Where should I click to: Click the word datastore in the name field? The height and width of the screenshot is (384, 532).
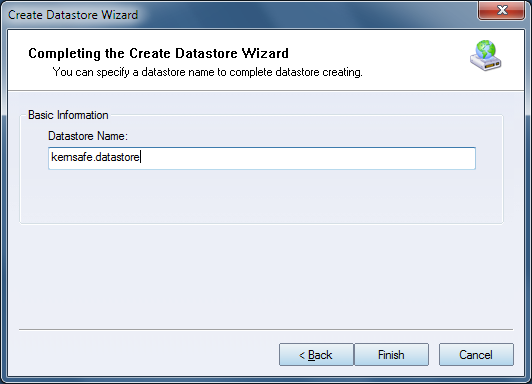(118, 157)
